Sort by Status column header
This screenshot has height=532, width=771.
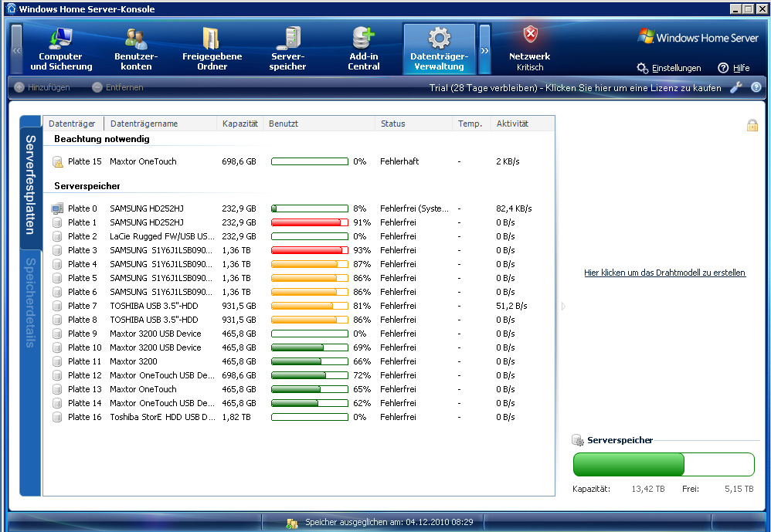(413, 124)
